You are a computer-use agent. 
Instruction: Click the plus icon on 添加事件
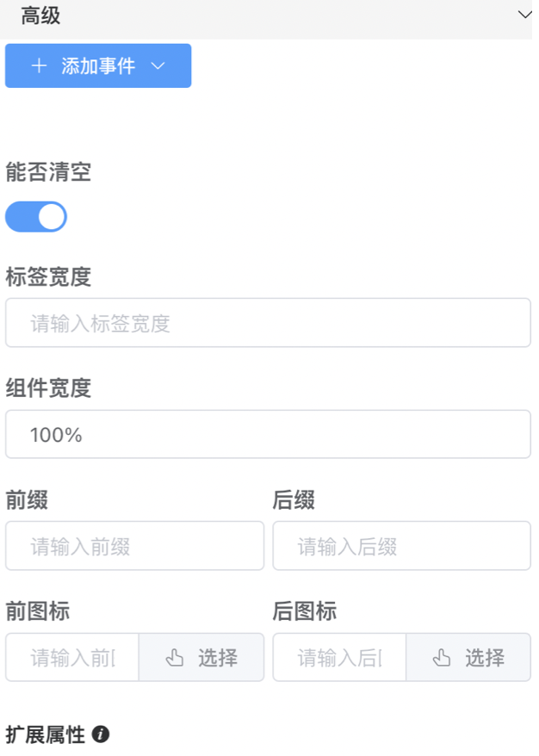click(39, 66)
